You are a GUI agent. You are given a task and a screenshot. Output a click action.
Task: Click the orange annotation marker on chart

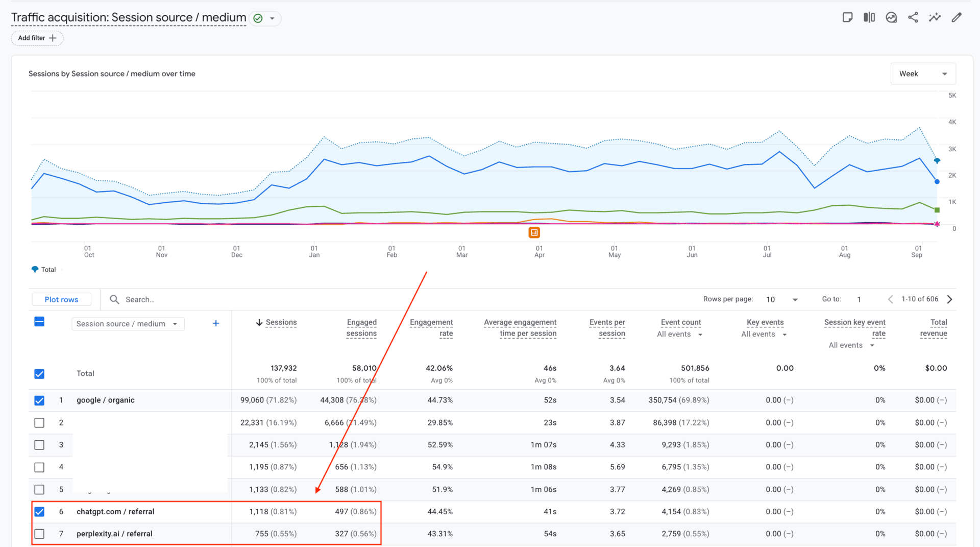(x=534, y=232)
